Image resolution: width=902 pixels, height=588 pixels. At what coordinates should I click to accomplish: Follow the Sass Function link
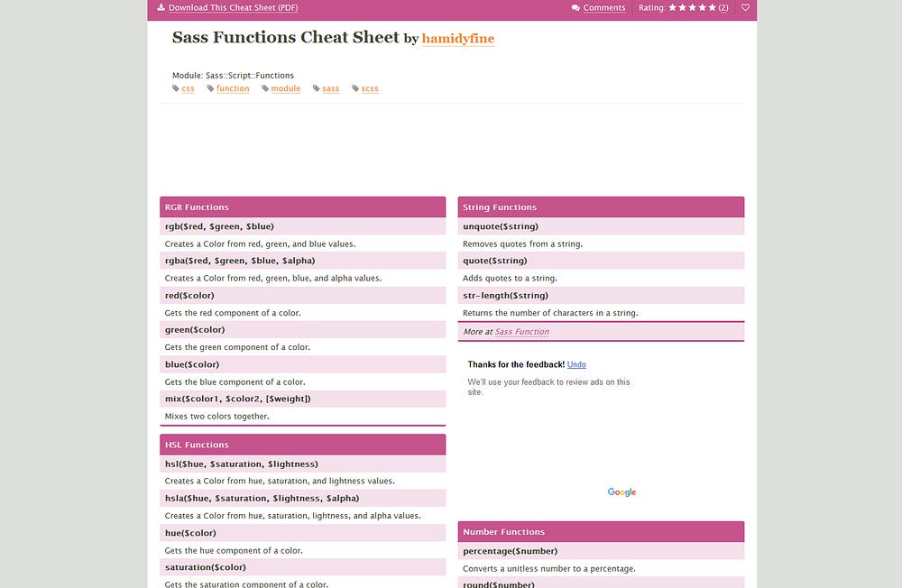521,332
